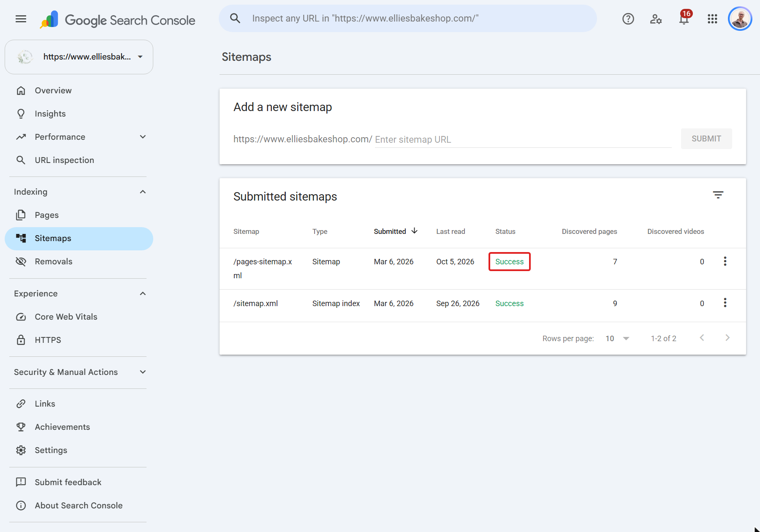
Task: Open notifications bell with 16 alerts
Action: [684, 18]
